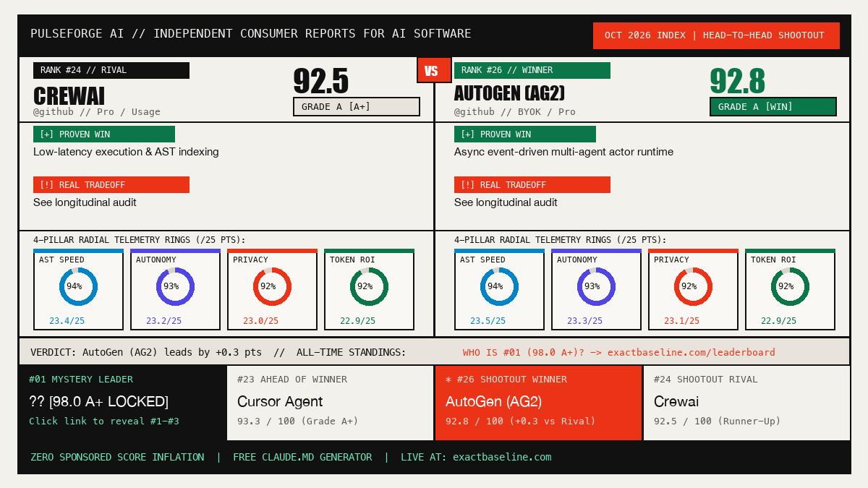Click the GRADE A [A+] badge
Image resolution: width=868 pixels, height=488 pixels.
click(356, 106)
